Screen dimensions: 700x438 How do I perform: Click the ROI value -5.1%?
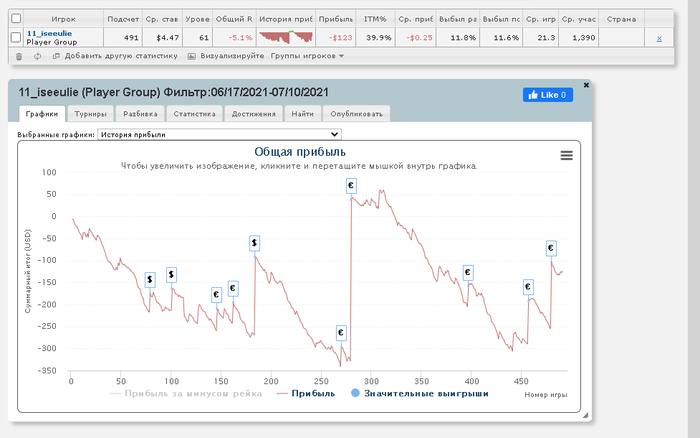(x=240, y=38)
